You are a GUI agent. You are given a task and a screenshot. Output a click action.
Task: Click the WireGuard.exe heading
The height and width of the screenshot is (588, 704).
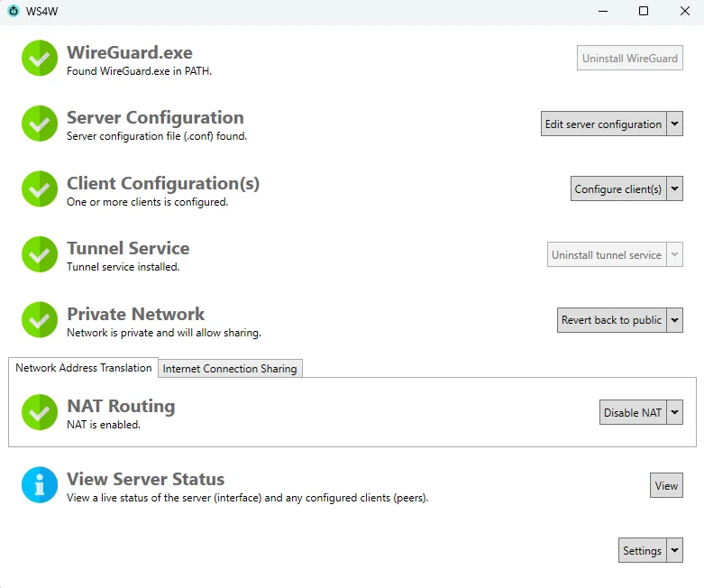(x=130, y=52)
